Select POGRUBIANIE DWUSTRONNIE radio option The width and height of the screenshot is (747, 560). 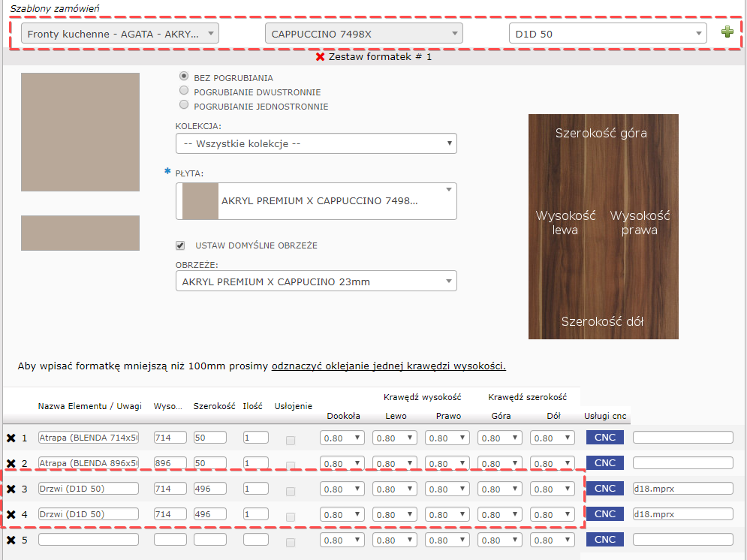point(183,91)
